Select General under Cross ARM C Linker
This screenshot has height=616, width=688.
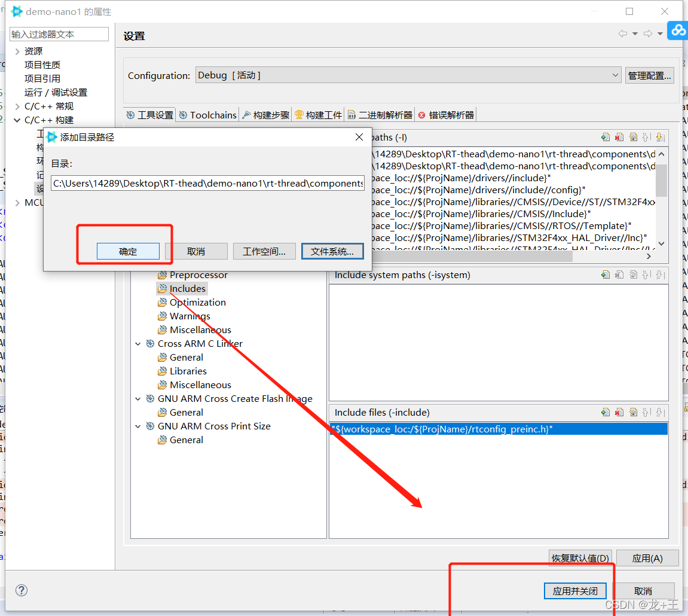point(181,358)
